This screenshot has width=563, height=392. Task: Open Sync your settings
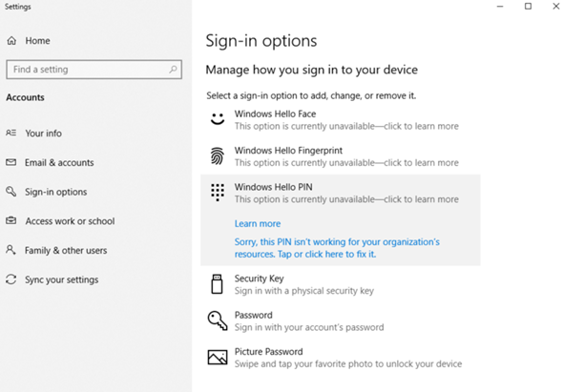coord(61,279)
